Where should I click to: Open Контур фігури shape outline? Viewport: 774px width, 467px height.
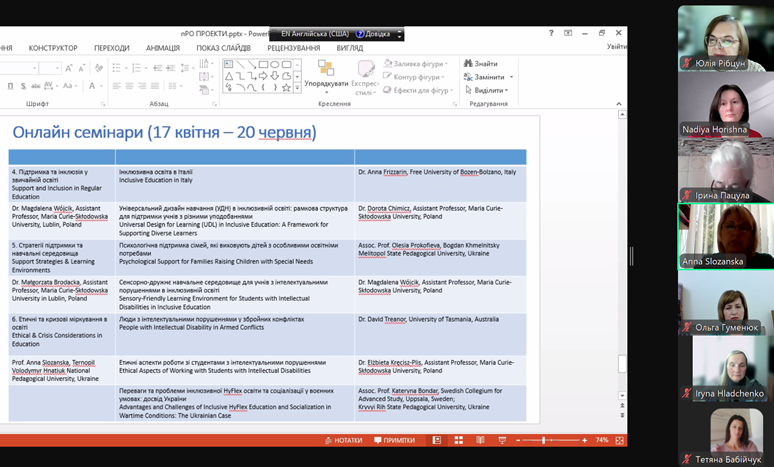[x=414, y=77]
